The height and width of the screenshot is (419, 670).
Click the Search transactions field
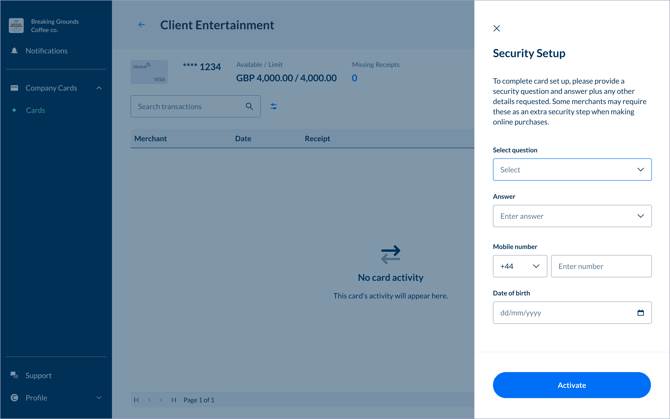(x=188, y=106)
